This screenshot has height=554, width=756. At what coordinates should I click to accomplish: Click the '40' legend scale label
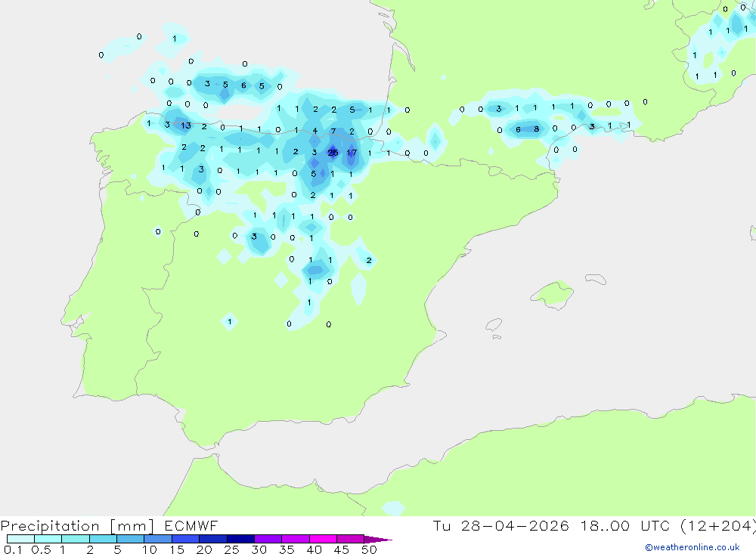[314, 549]
